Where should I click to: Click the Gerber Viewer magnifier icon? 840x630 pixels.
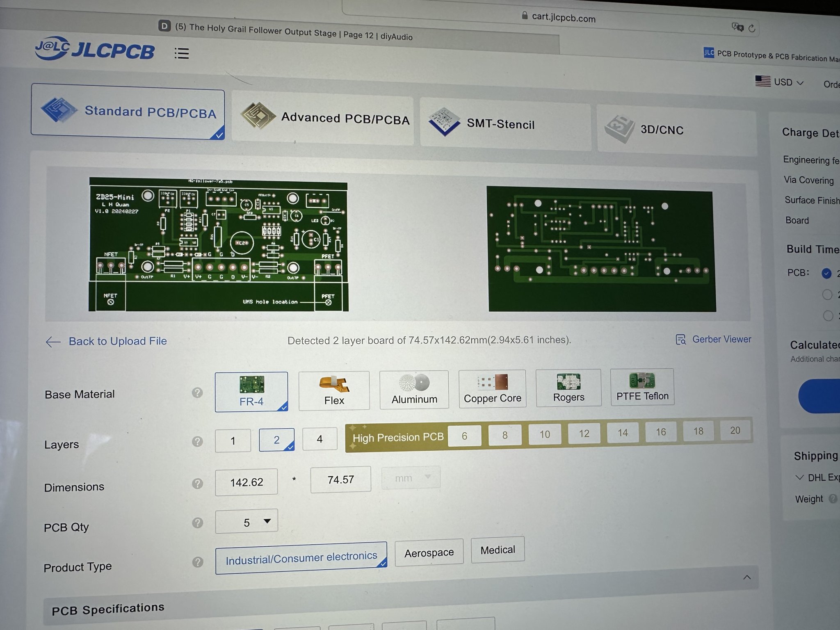680,340
